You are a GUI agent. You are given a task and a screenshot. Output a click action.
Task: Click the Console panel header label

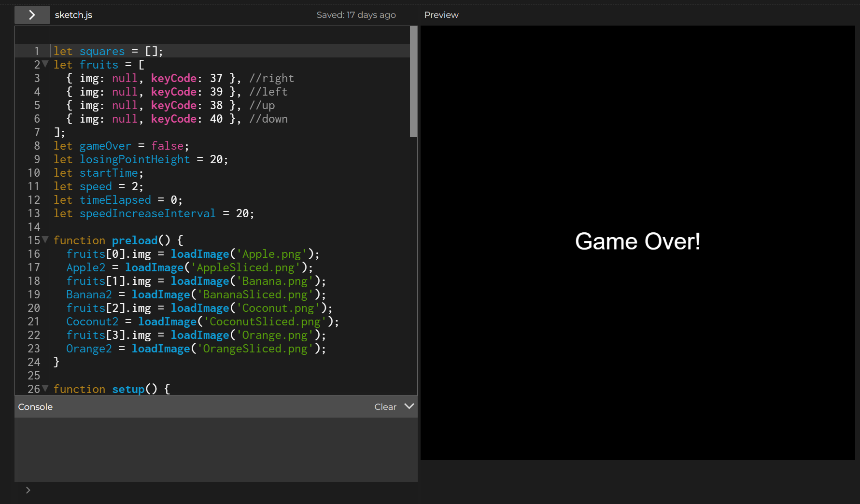[x=35, y=407]
